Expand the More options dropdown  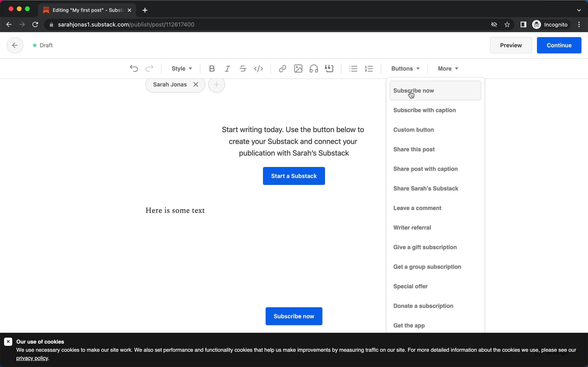click(448, 69)
